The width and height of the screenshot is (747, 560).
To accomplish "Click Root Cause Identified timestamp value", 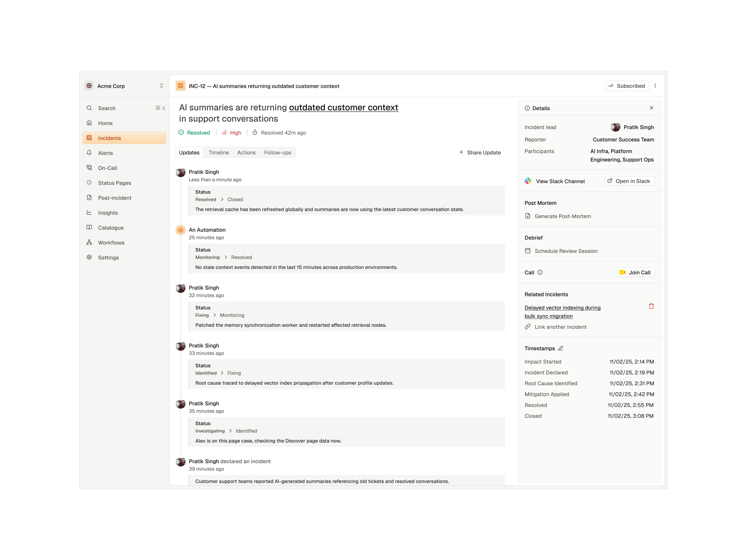I will point(632,384).
